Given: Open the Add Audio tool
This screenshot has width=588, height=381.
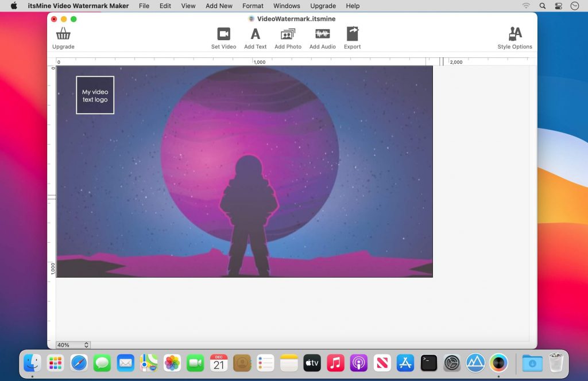Looking at the screenshot, I should (322, 36).
